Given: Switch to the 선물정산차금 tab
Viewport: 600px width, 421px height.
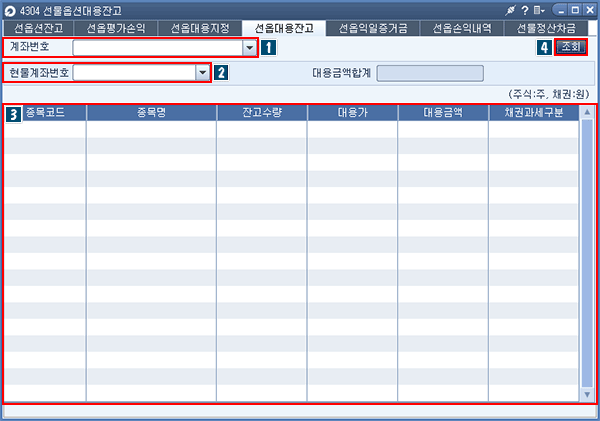Looking at the screenshot, I should pyautogui.click(x=546, y=27).
